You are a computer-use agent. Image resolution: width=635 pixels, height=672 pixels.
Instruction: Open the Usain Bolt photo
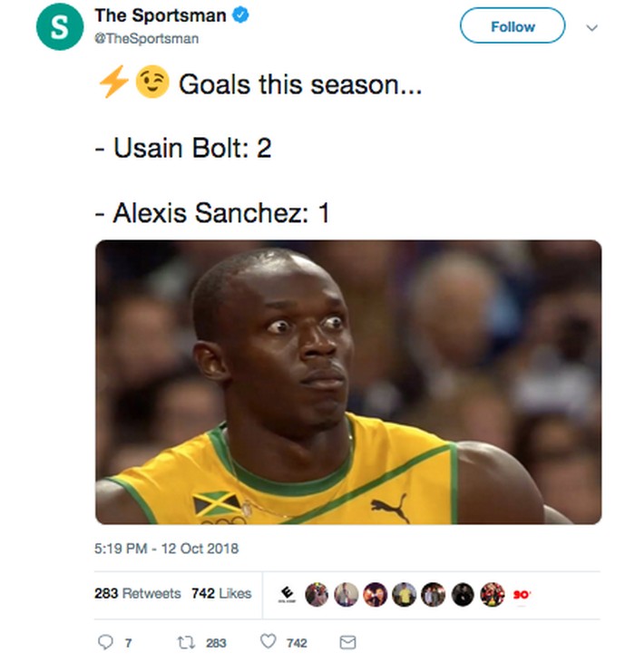[348, 382]
